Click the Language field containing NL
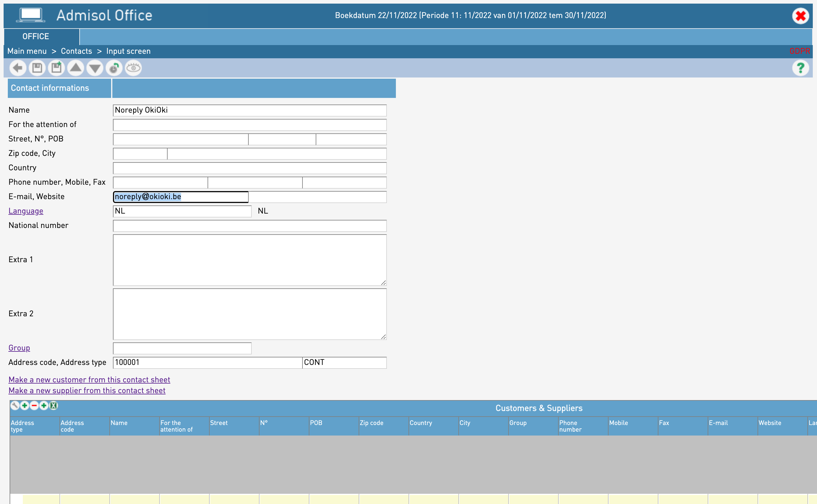This screenshot has width=817, height=504. tap(182, 211)
